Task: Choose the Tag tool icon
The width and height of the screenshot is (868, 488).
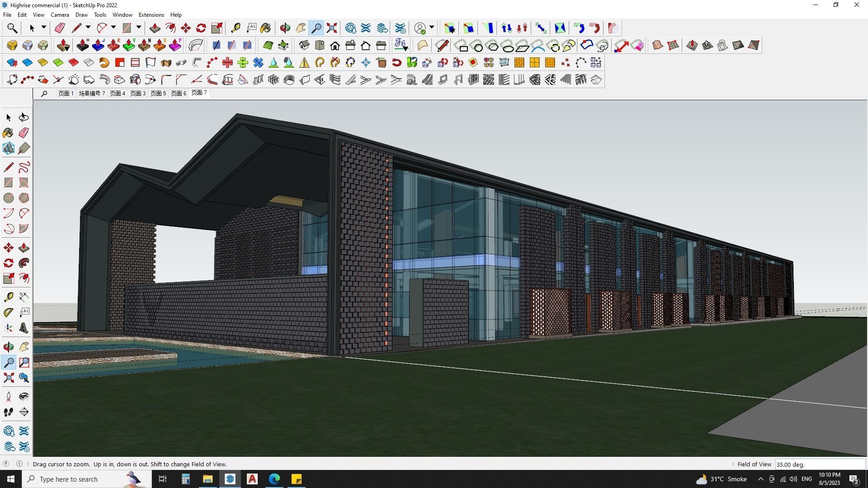Action: click(x=24, y=148)
